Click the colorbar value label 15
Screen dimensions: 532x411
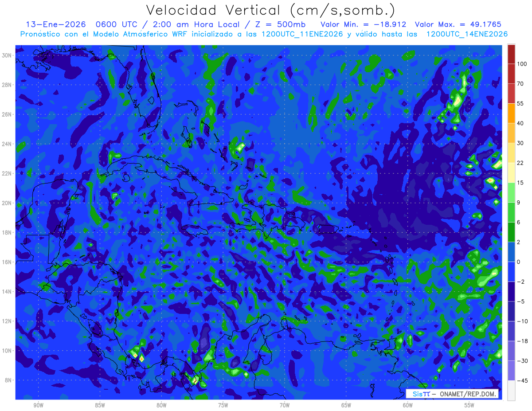click(x=520, y=183)
